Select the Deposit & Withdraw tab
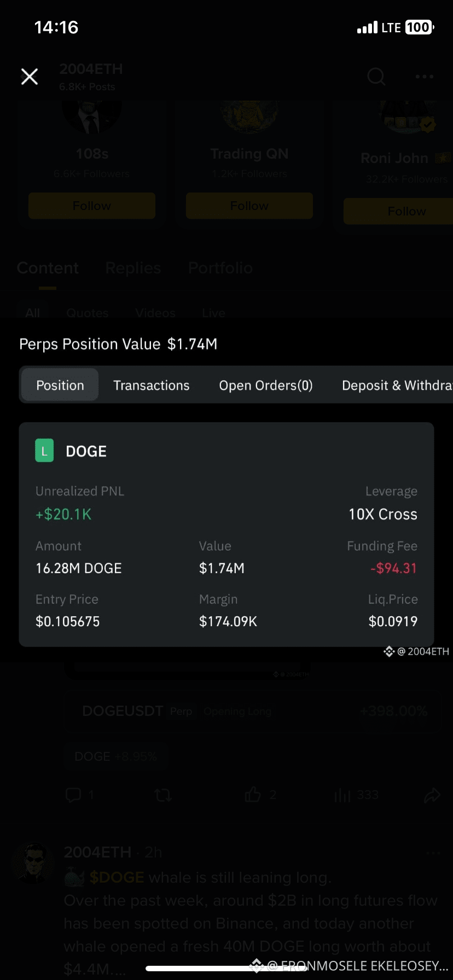The image size is (453, 980). click(x=397, y=385)
